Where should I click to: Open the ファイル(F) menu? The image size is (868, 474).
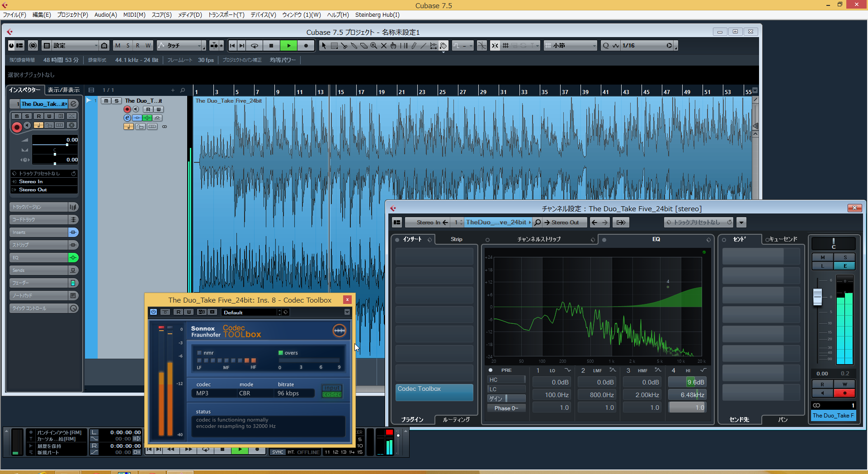click(14, 14)
